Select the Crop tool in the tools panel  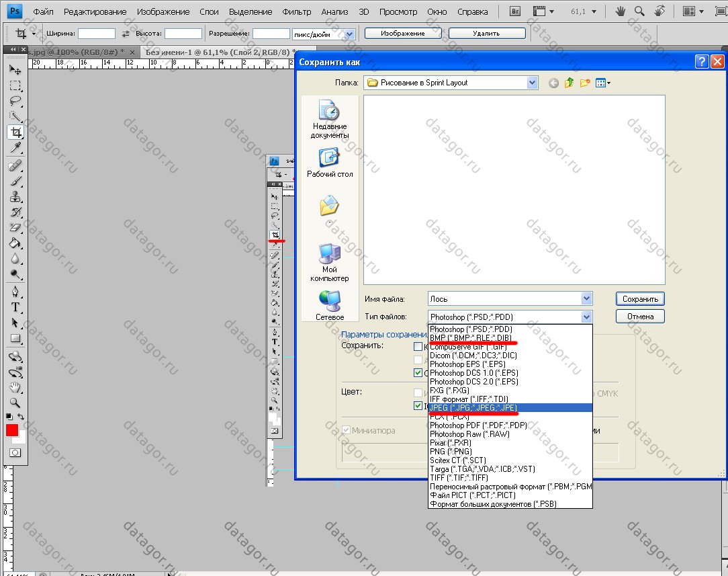[x=16, y=132]
